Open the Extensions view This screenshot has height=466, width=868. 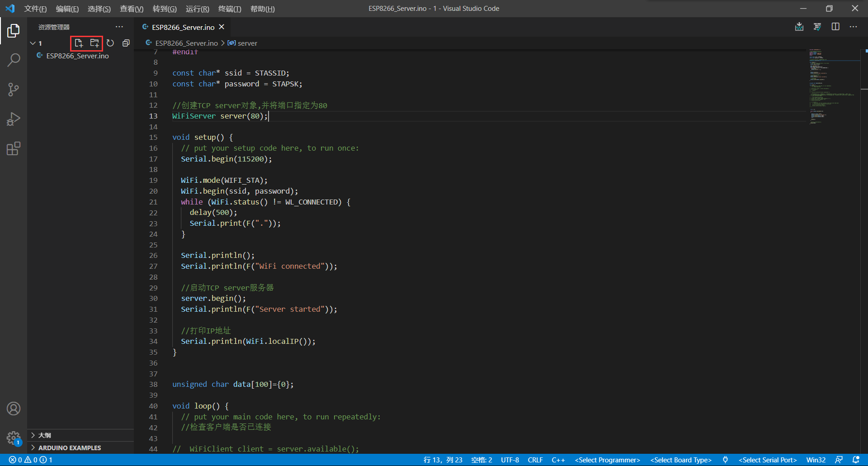[14, 148]
